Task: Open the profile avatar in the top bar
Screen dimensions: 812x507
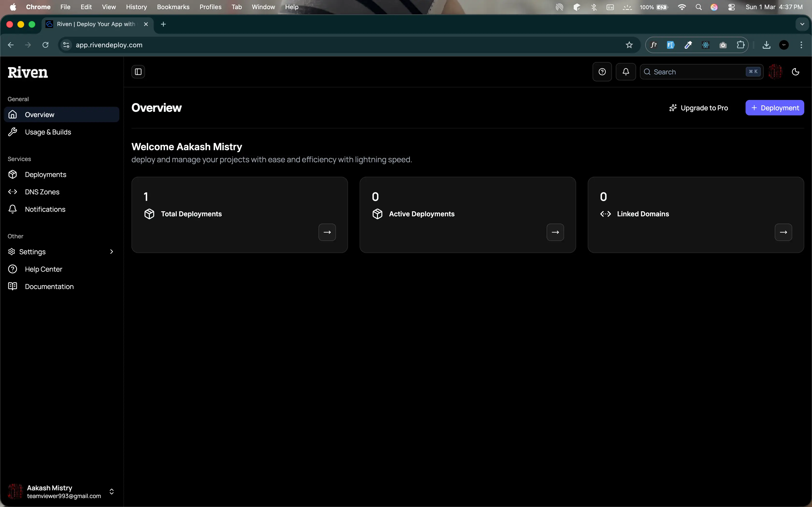Action: 775,71
